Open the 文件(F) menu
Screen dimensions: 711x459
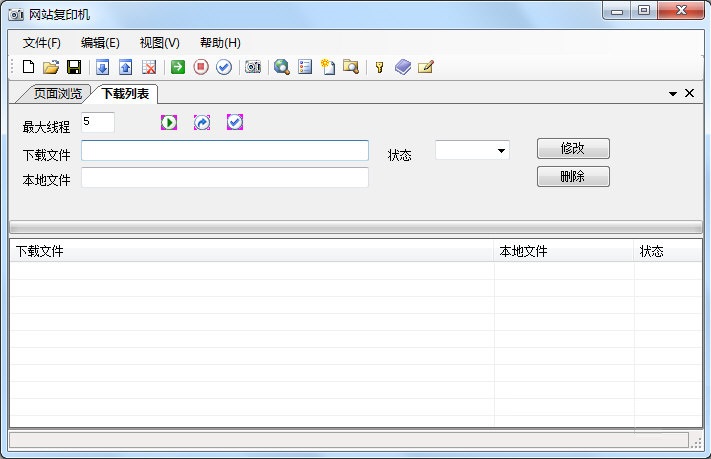42,43
